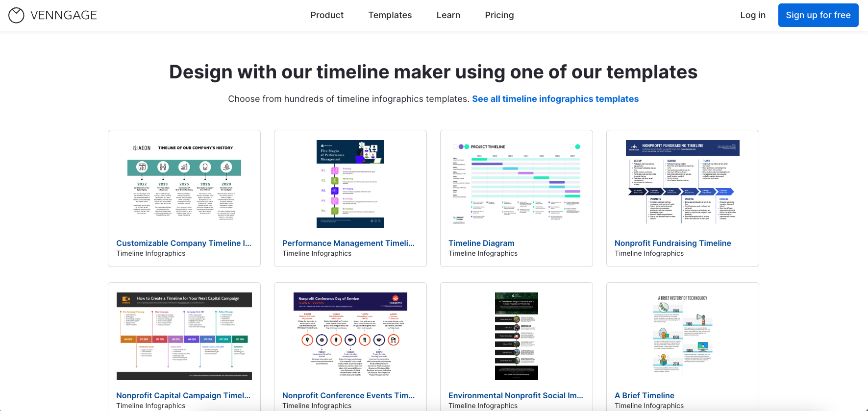The image size is (868, 411).
Task: Click the Log in link
Action: [x=752, y=15]
